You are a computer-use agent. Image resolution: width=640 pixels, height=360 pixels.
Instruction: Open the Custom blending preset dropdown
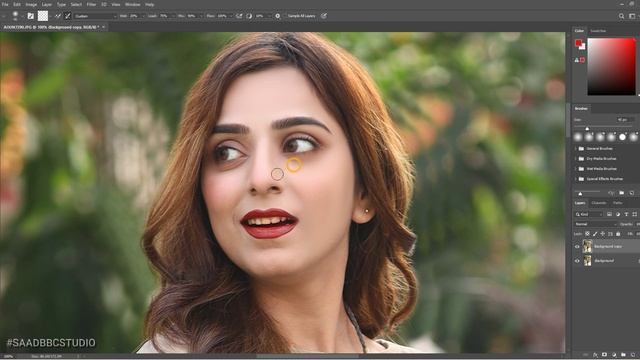(x=95, y=16)
